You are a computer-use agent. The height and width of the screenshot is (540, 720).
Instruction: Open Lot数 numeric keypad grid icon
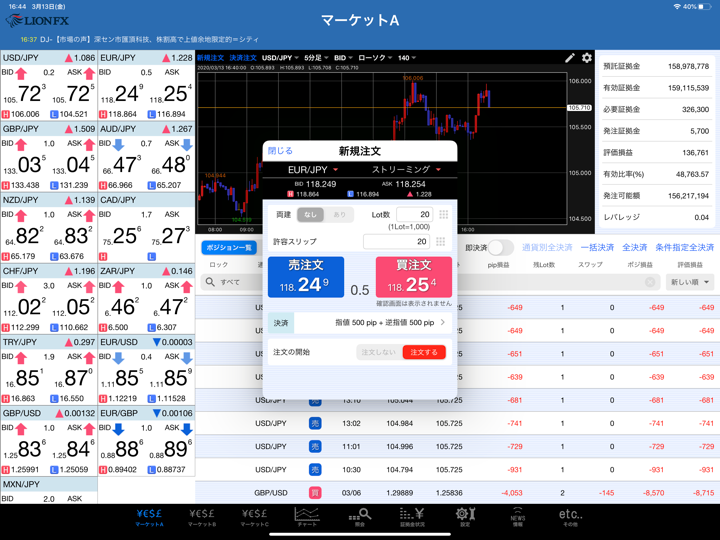click(443, 215)
